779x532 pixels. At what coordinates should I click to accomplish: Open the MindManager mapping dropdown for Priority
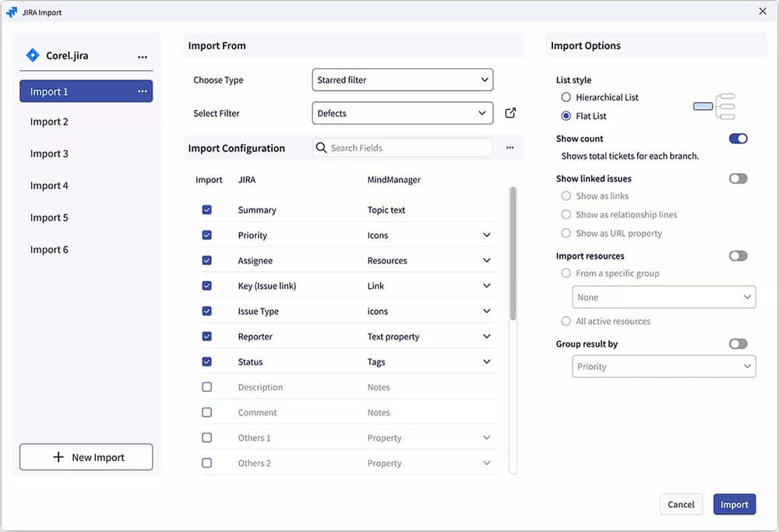click(487, 234)
